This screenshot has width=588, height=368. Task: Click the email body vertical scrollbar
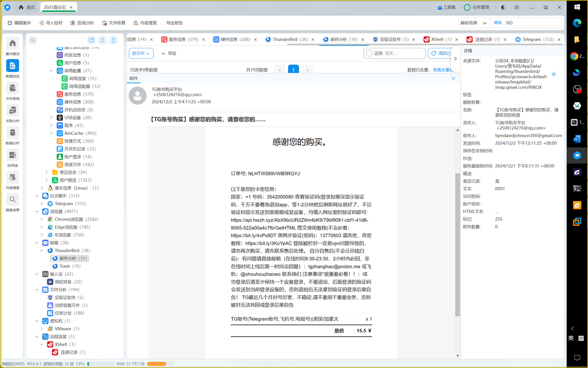click(458, 245)
